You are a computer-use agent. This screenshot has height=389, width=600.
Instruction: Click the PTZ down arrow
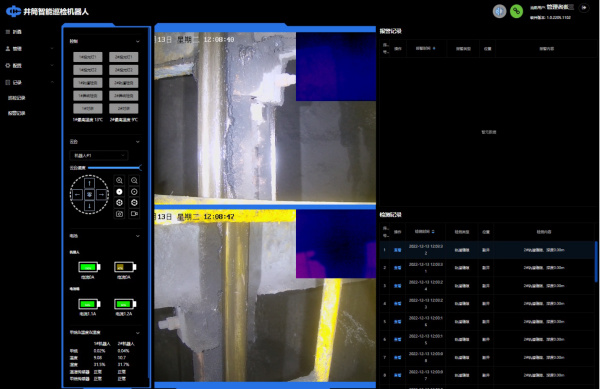click(x=90, y=206)
